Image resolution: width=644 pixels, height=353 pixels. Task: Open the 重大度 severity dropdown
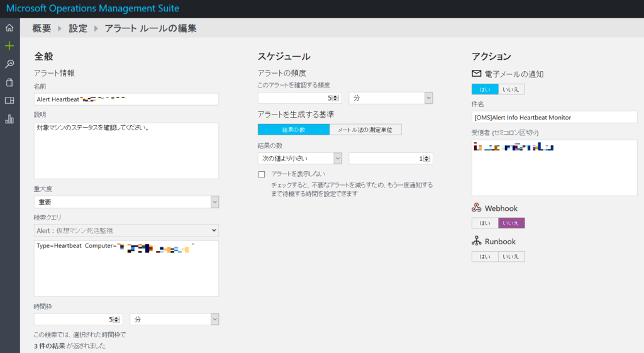[126, 202]
